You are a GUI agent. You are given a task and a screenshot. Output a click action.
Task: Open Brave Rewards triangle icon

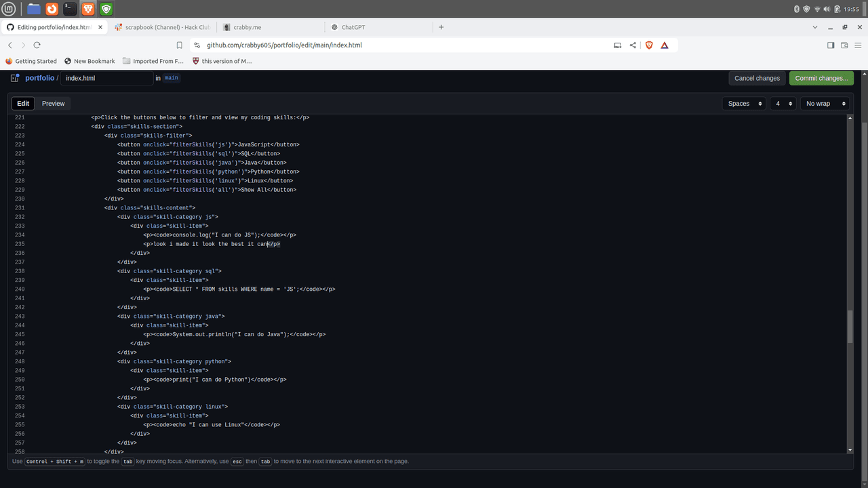(x=665, y=45)
